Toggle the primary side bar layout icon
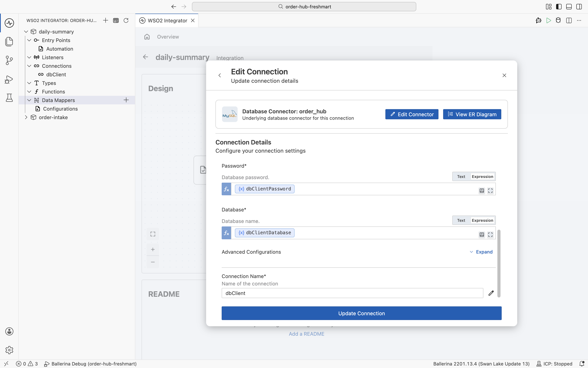588x368 pixels. [559, 7]
